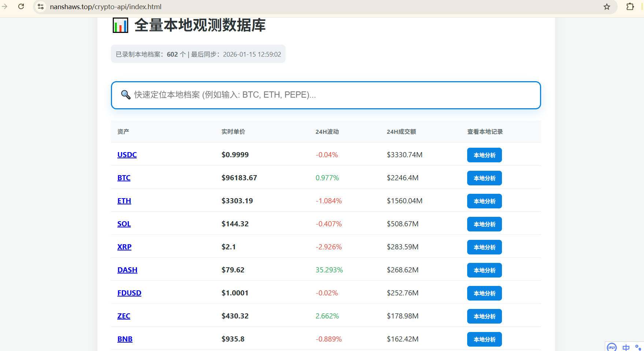Open the browser extensions puzzle icon
The width and height of the screenshot is (644, 351).
tap(630, 7)
